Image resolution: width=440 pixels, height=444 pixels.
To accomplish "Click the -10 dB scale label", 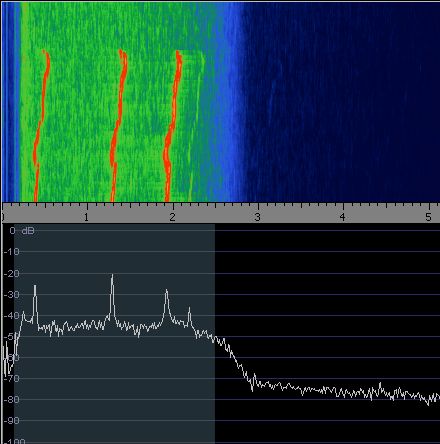I will [x=11, y=252].
